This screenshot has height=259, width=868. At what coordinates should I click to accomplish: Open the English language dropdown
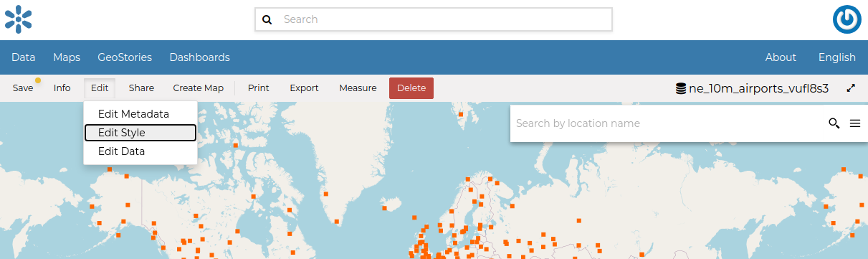(837, 57)
